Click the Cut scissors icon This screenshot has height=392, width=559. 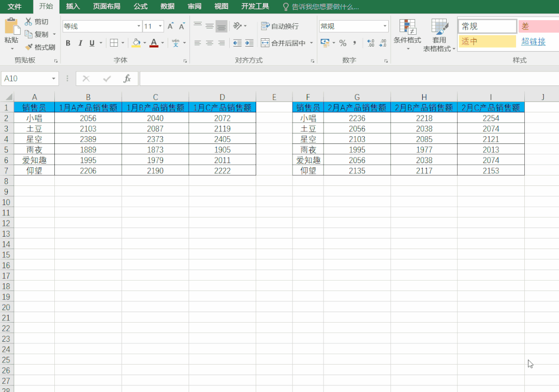(28, 22)
